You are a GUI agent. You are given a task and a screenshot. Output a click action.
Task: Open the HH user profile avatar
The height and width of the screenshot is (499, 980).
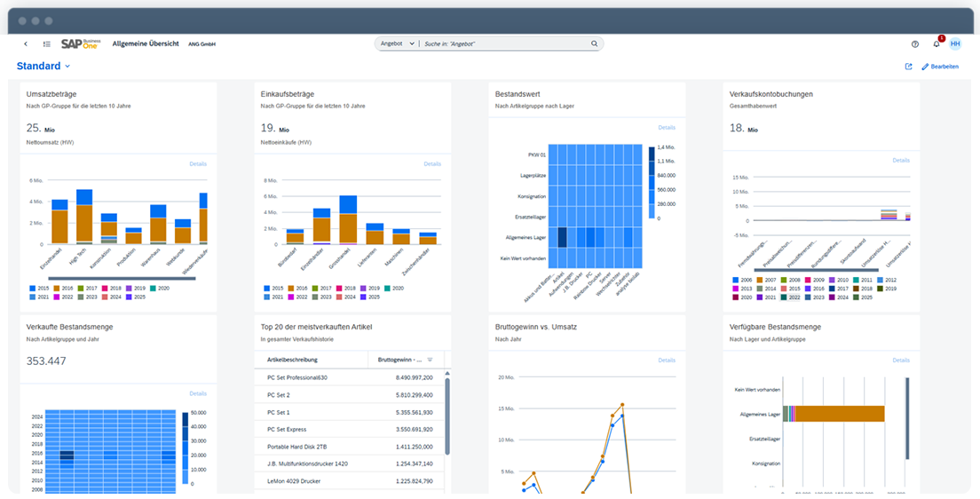click(x=955, y=44)
